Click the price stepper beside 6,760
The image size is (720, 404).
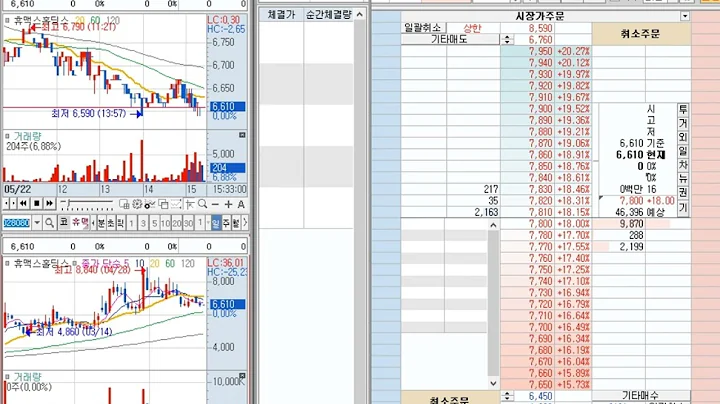tap(507, 39)
